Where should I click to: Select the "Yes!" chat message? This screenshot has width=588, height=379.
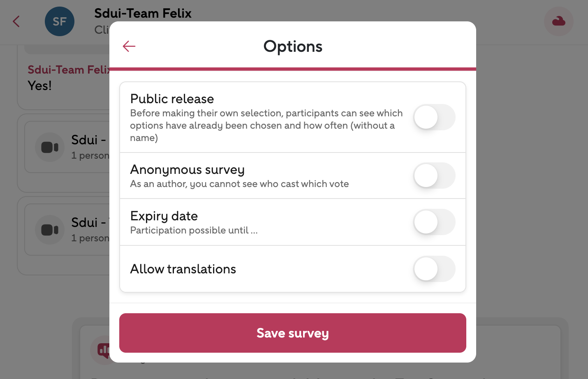(40, 86)
